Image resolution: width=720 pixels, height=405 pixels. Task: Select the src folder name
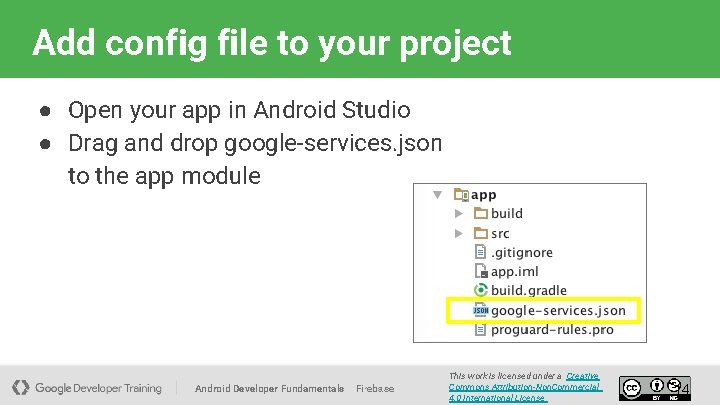pyautogui.click(x=500, y=234)
